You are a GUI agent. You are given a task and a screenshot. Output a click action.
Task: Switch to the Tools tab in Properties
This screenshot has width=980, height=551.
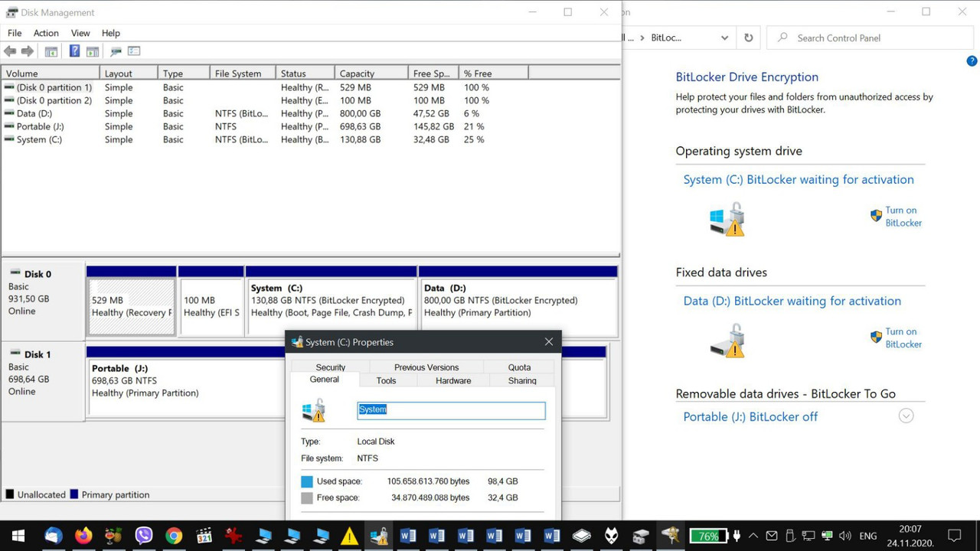[x=387, y=380]
